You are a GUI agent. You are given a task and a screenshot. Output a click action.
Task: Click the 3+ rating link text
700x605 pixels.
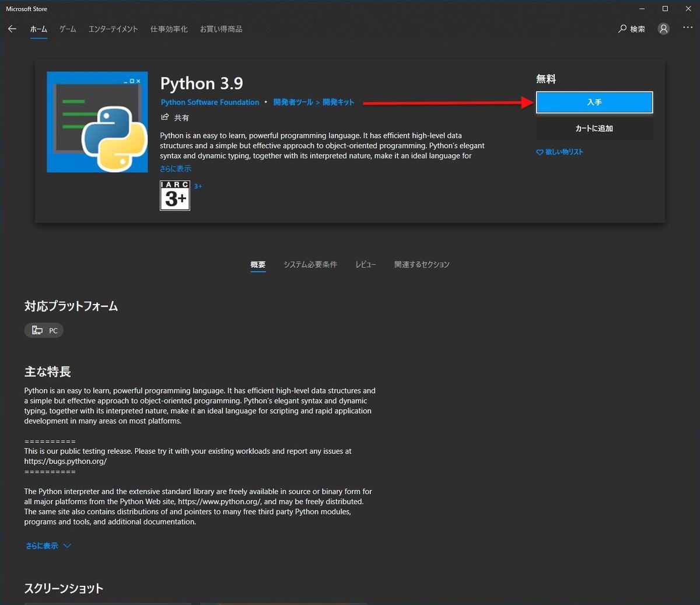(198, 186)
